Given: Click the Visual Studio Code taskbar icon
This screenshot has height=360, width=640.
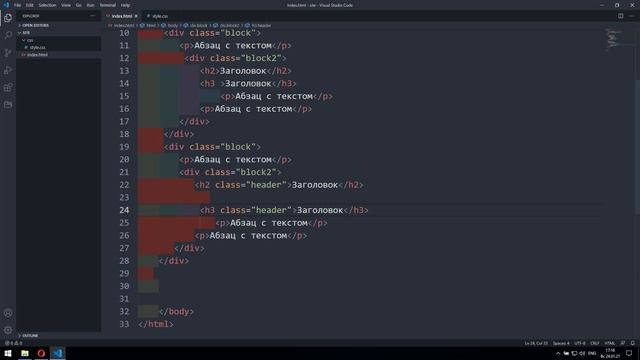Looking at the screenshot, I should click(x=58, y=353).
